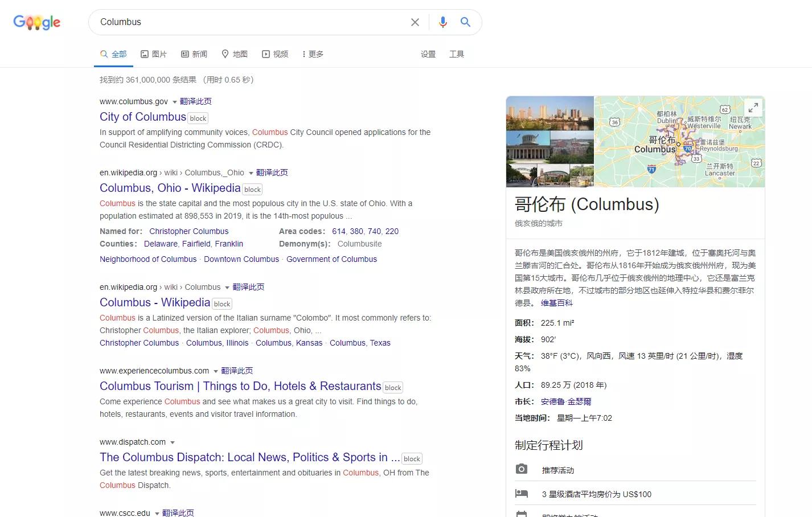Image resolution: width=812 pixels, height=517 pixels.
Task: Switch to the 视频 videos tab
Action: pyautogui.click(x=275, y=54)
